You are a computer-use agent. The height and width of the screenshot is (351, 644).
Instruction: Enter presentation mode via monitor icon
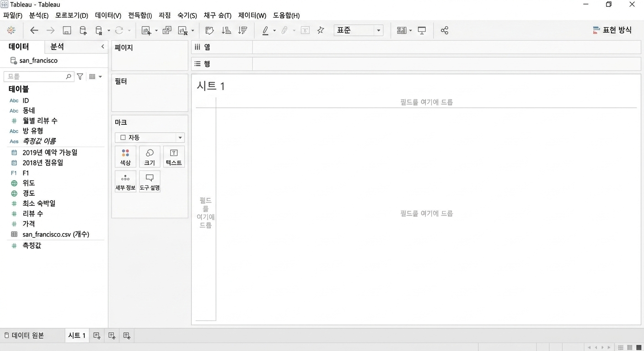422,31
